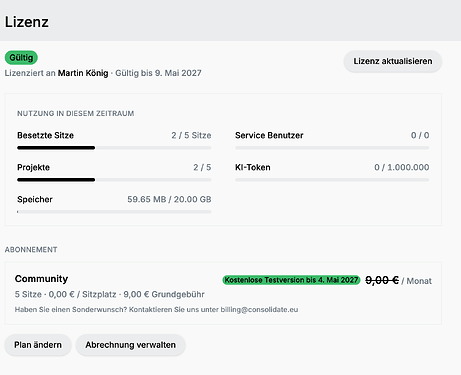Select the value 59.65 MB / 20.00 GB
This screenshot has width=461, height=375.
[169, 199]
